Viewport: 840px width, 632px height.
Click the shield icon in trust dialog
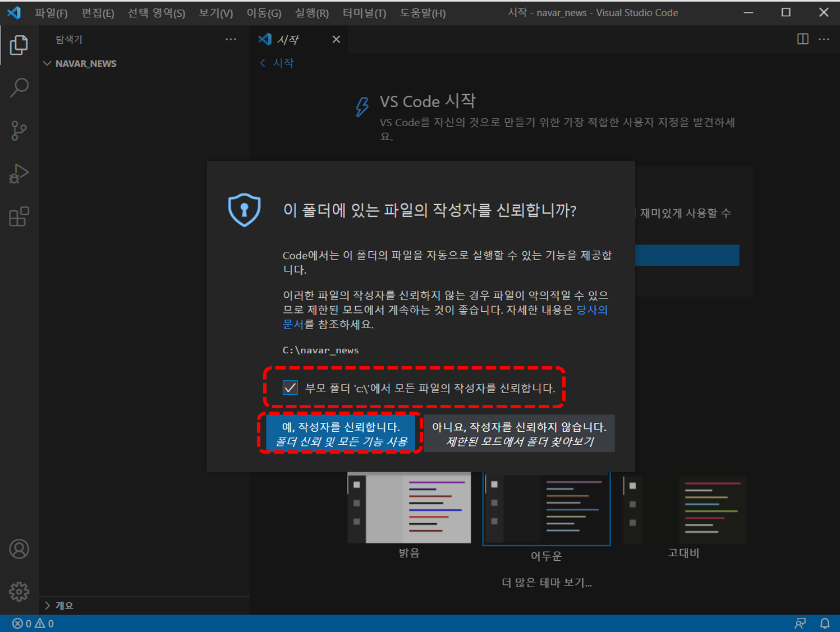(245, 210)
